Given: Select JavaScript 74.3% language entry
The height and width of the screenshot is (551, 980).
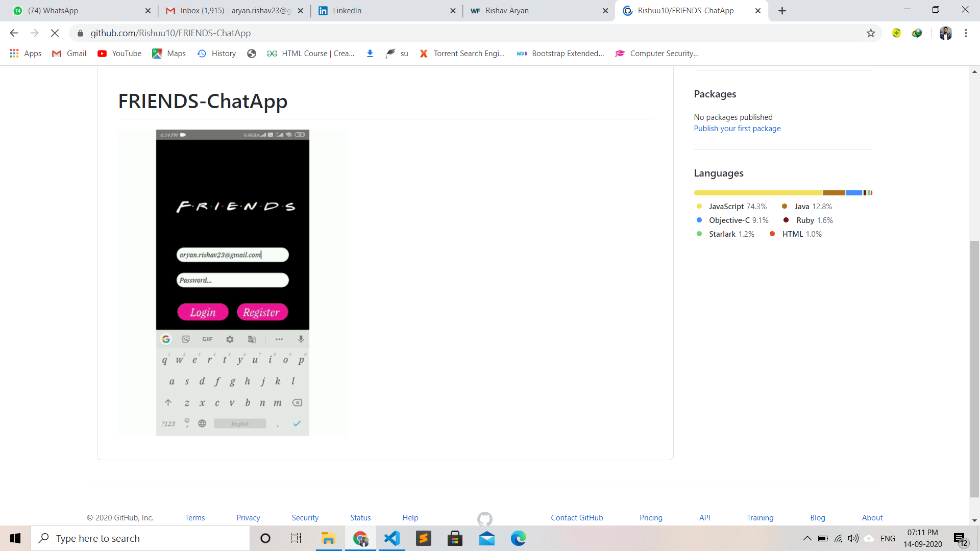Looking at the screenshot, I should tap(731, 207).
